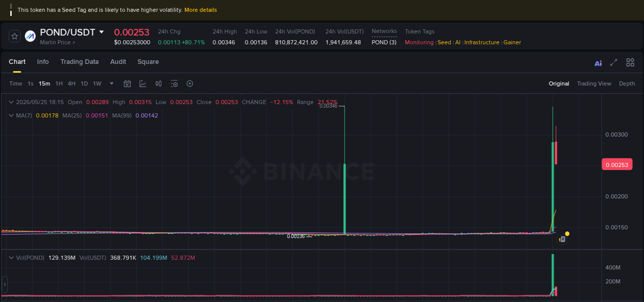This screenshot has width=644, height=302.
Task: Click the POND (3) networks value
Action: click(384, 42)
